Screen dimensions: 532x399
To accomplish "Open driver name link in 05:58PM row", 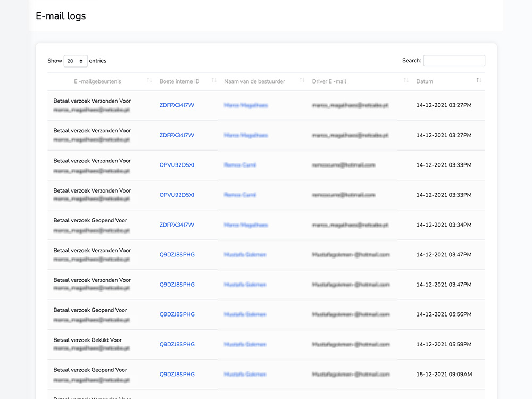I will point(245,344).
